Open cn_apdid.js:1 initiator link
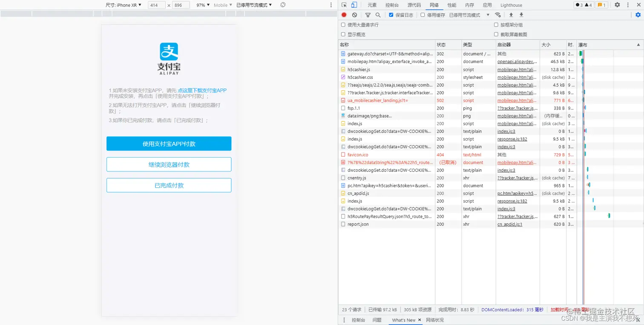 [x=510, y=224]
